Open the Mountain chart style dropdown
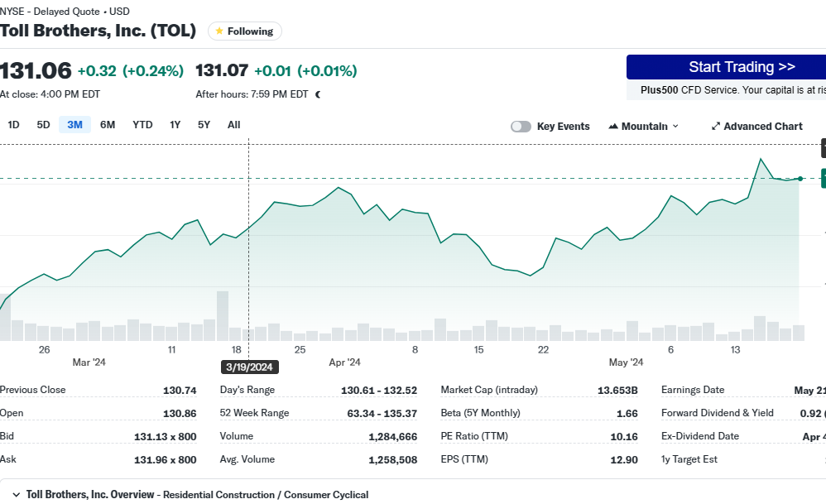Image resolution: width=826 pixels, height=504 pixels. click(644, 127)
